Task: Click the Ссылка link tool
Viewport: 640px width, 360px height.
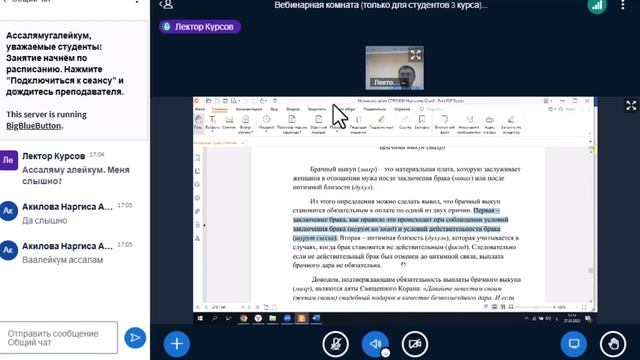Action: pyautogui.click(x=405, y=122)
